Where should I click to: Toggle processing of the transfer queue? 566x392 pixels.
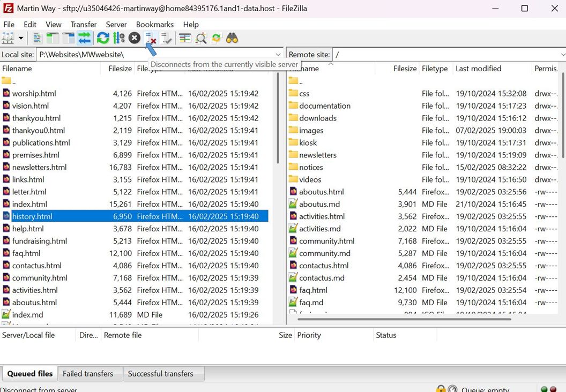[x=119, y=38]
